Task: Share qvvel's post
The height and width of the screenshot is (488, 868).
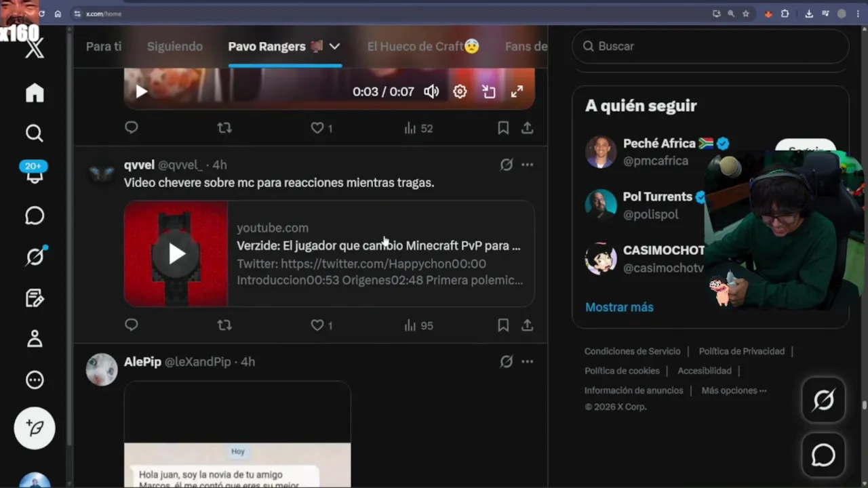Action: click(x=527, y=325)
